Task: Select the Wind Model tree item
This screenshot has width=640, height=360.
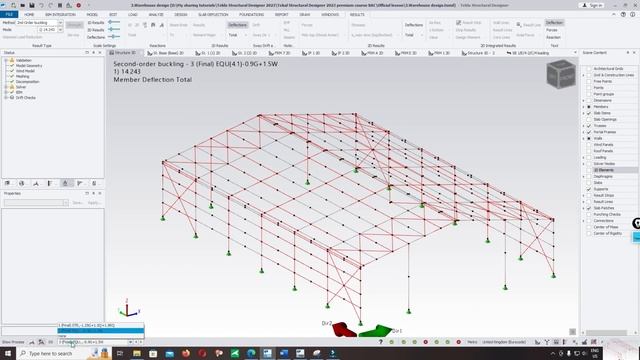Action: tap(25, 71)
